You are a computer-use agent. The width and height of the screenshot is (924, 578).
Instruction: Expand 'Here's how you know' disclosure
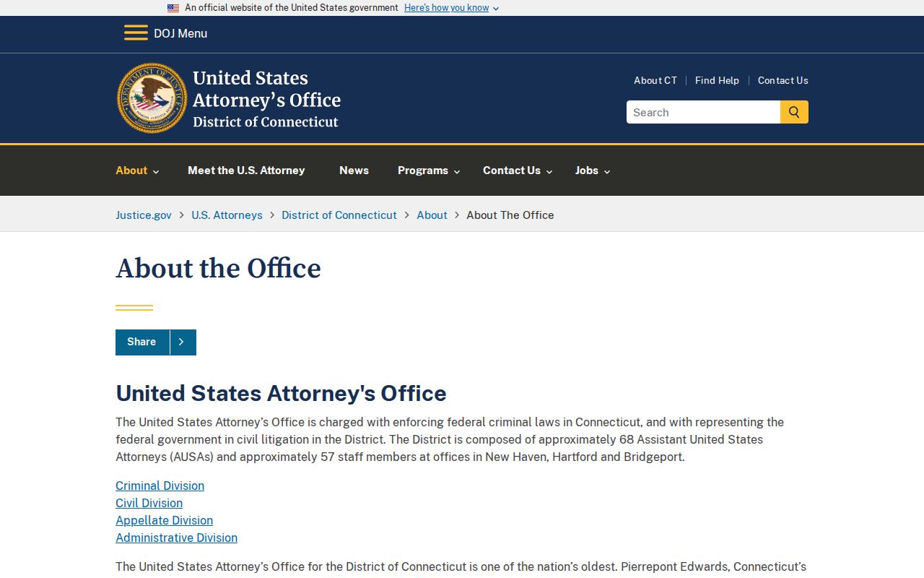(451, 8)
